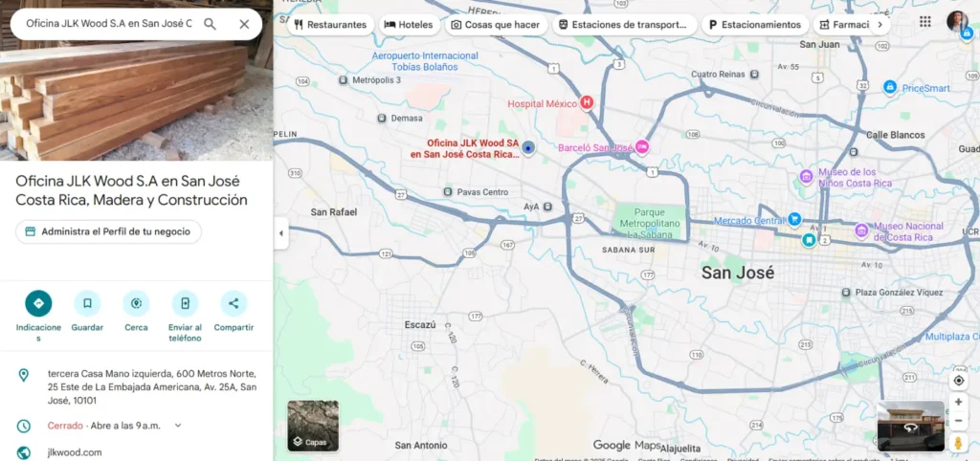Viewport: 980px width, 461px height.
Task: Select the Hoteles category chip
Action: coord(409,25)
